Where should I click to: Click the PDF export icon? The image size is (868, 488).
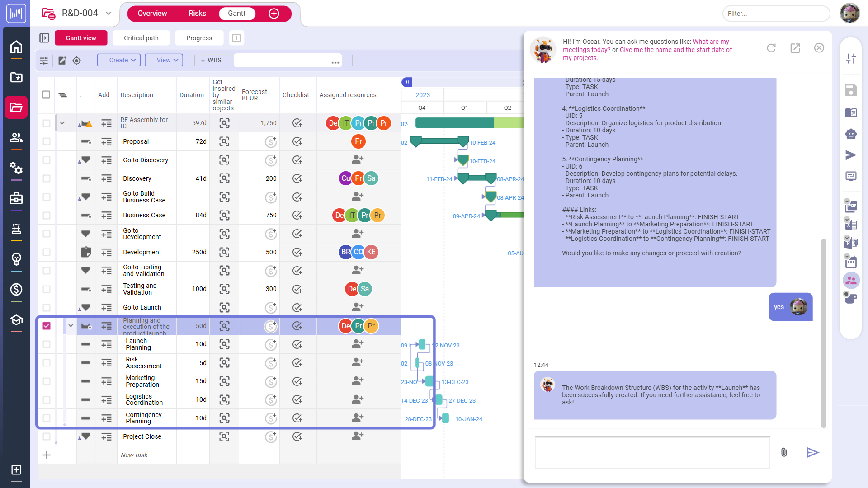(851, 206)
